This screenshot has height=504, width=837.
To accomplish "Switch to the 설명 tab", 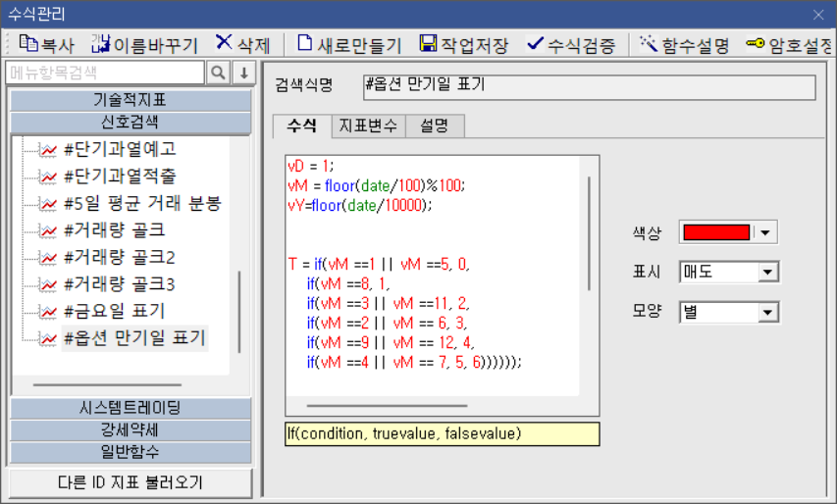I will click(435, 126).
